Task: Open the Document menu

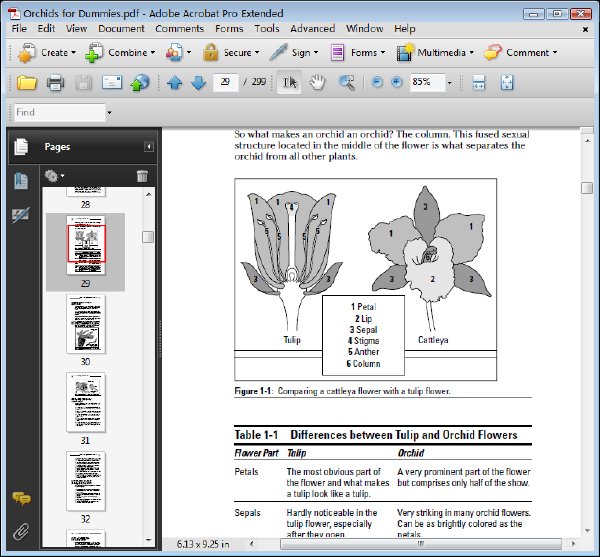Action: (121, 29)
